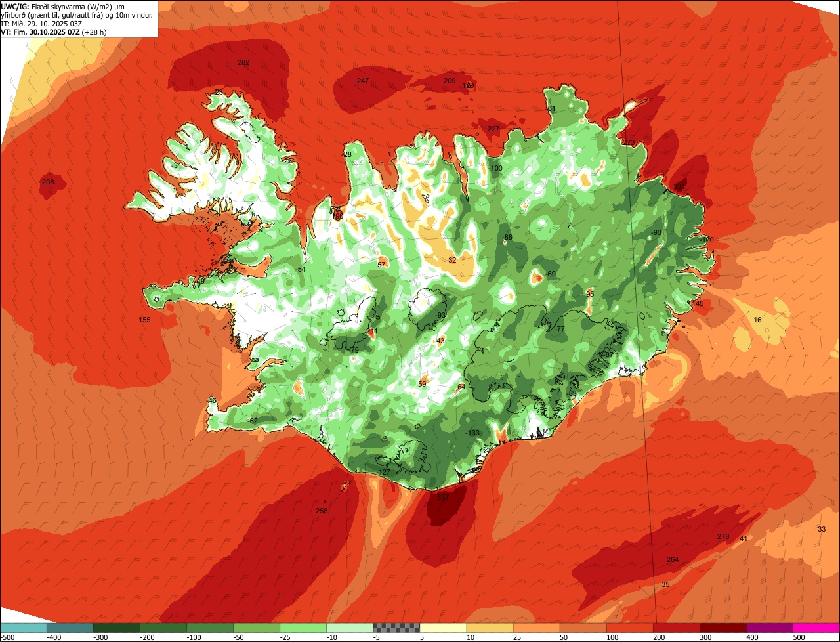
Task: Click the purple 400 to 500 legend swatch
Action: [769, 628]
